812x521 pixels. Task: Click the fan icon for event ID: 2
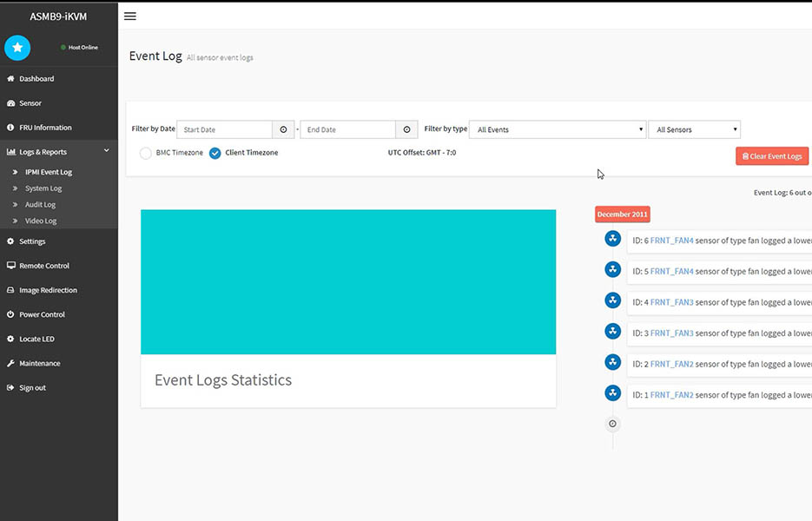(x=612, y=362)
